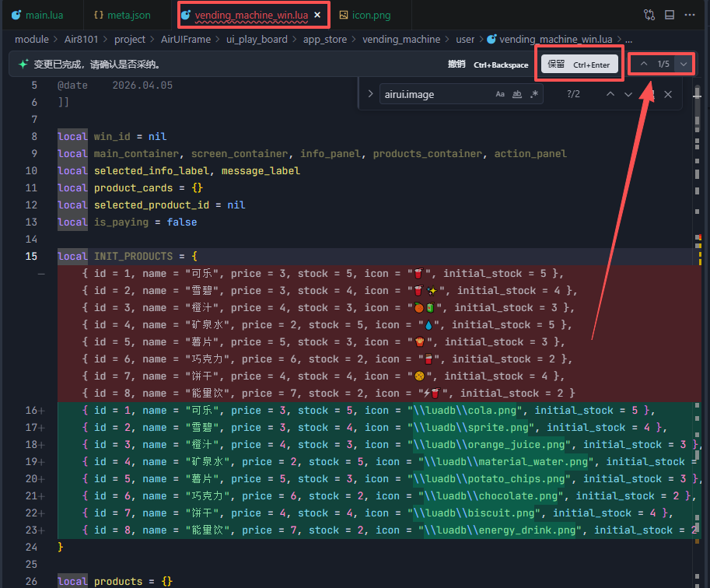710x588 pixels.
Task: Expand the replace field in find widget
Action: 370,94
